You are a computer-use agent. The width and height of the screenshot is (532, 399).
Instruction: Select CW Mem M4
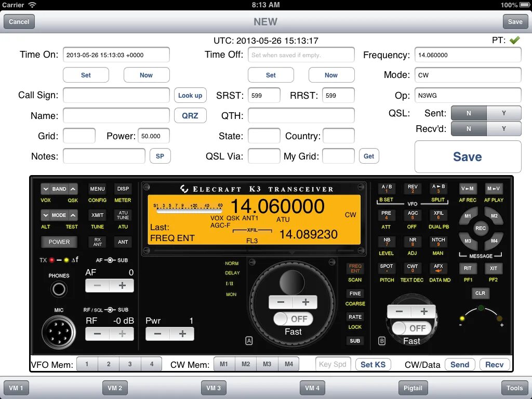[x=289, y=364]
